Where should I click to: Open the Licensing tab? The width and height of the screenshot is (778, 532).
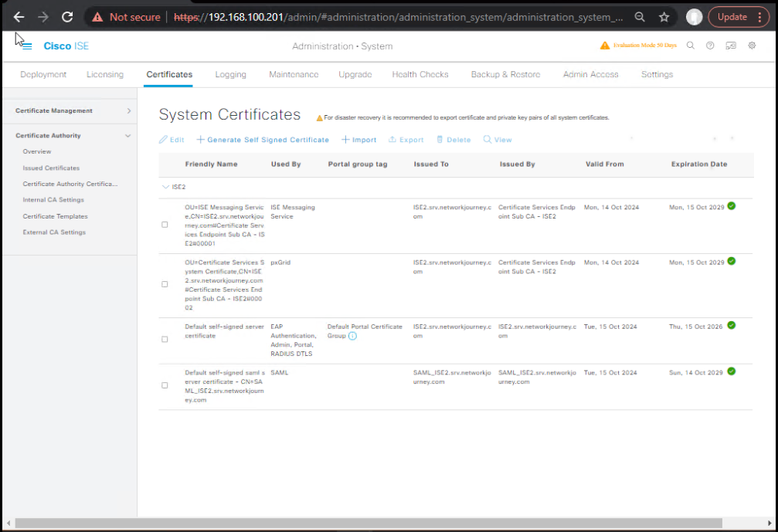105,74
